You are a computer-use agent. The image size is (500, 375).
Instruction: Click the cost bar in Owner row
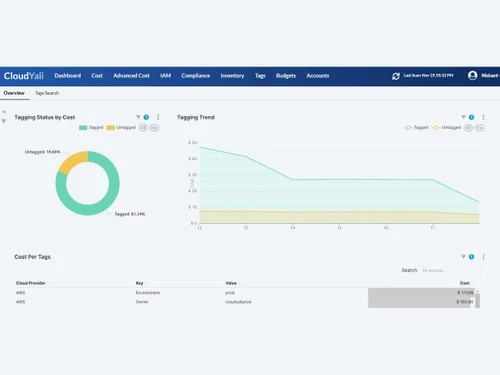coord(420,302)
